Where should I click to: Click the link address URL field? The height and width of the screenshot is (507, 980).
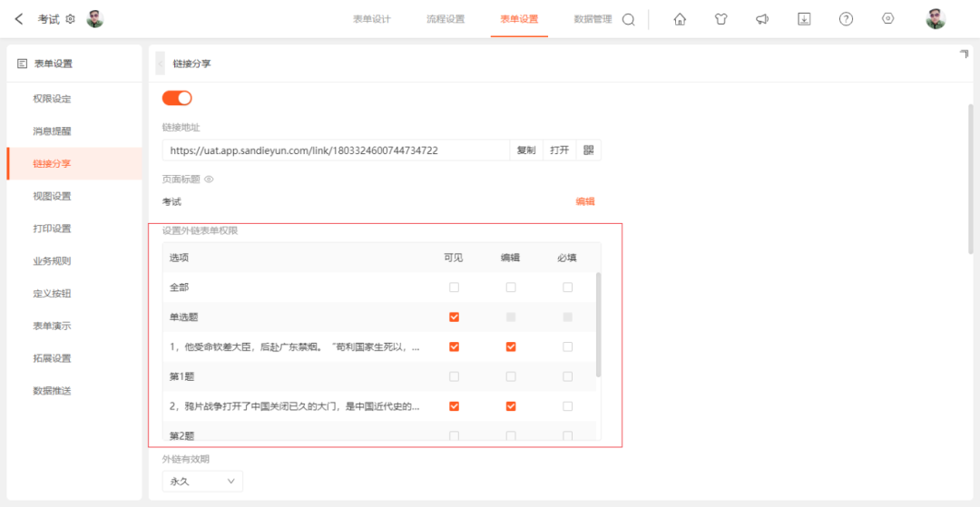(337, 150)
